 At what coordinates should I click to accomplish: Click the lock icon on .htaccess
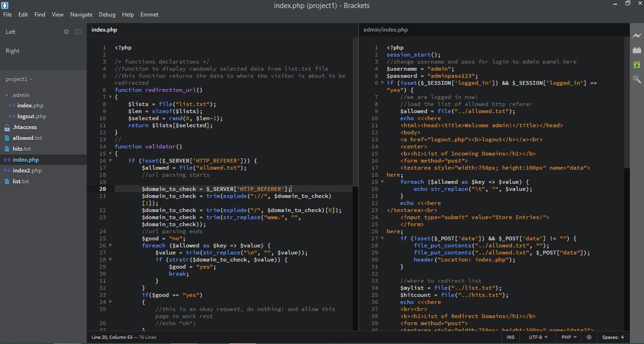[x=8, y=127]
